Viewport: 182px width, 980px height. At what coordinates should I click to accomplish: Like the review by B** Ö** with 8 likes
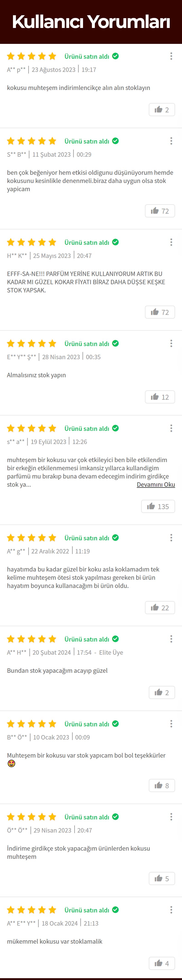click(x=162, y=785)
